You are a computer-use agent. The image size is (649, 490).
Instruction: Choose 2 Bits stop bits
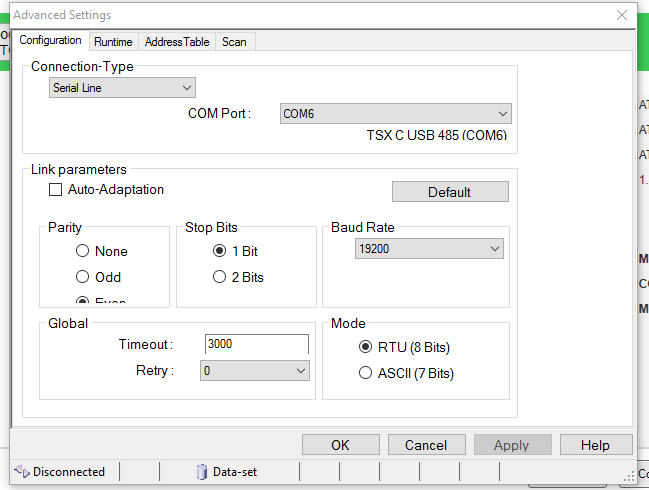click(x=219, y=276)
